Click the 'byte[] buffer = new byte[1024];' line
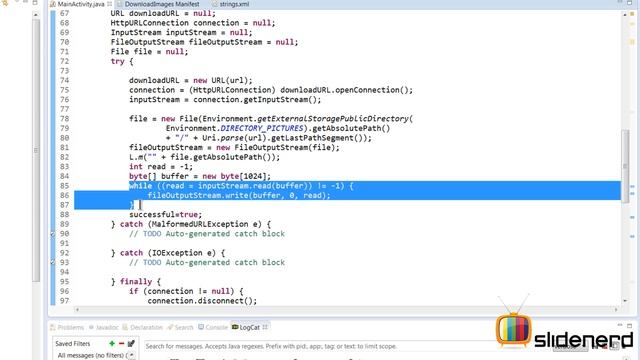This screenshot has width=640, height=360. [x=200, y=176]
